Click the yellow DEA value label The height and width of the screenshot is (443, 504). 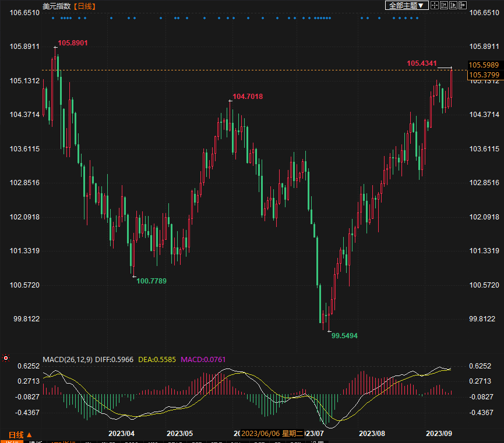[157, 360]
